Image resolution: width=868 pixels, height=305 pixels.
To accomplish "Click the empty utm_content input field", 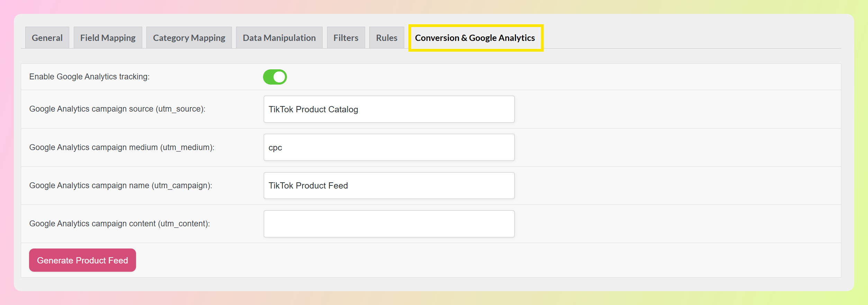I will tap(389, 224).
